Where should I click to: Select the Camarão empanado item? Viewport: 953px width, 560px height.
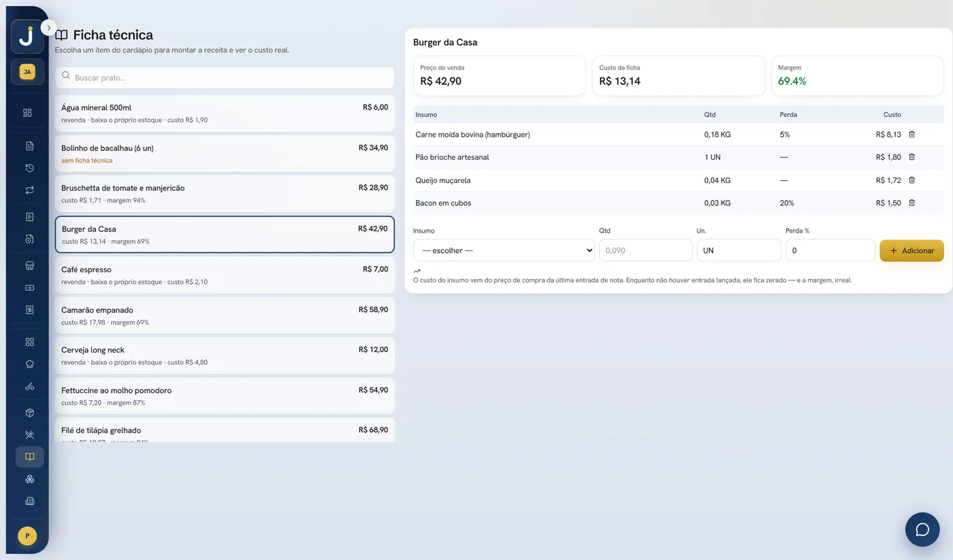(x=225, y=316)
